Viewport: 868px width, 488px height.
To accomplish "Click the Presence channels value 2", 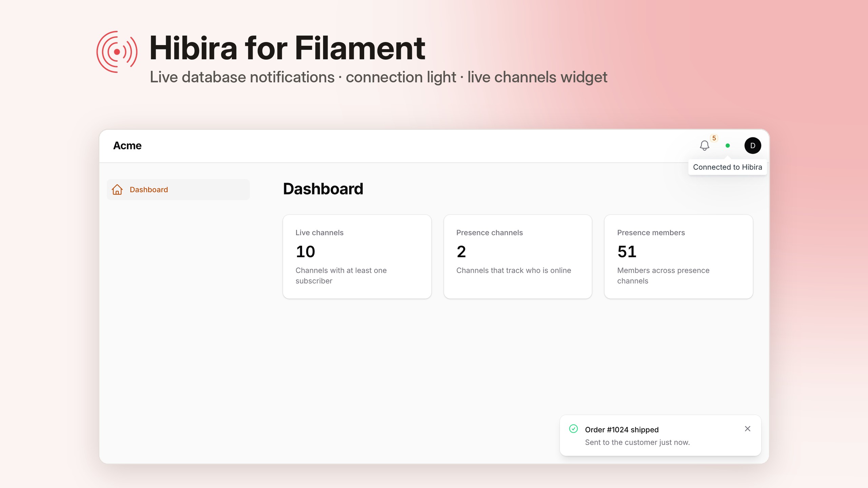I will tap(461, 252).
